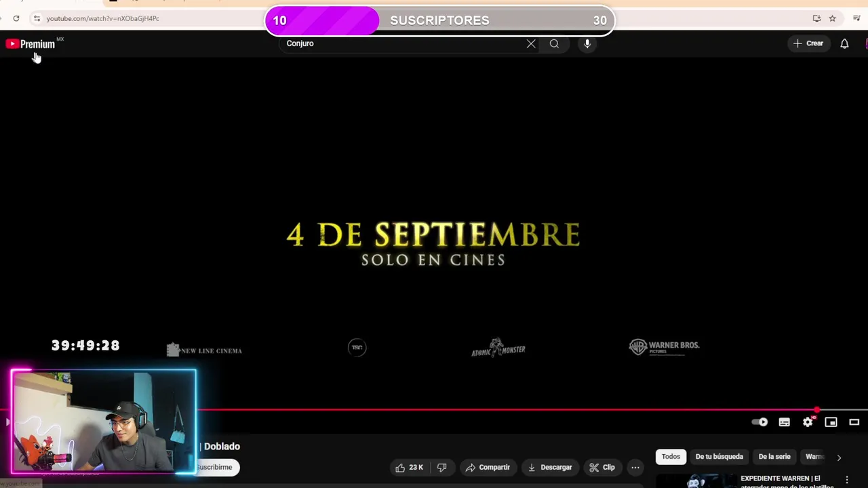Select the De la serie chip
Screen dimensions: 868x488
coord(774,457)
